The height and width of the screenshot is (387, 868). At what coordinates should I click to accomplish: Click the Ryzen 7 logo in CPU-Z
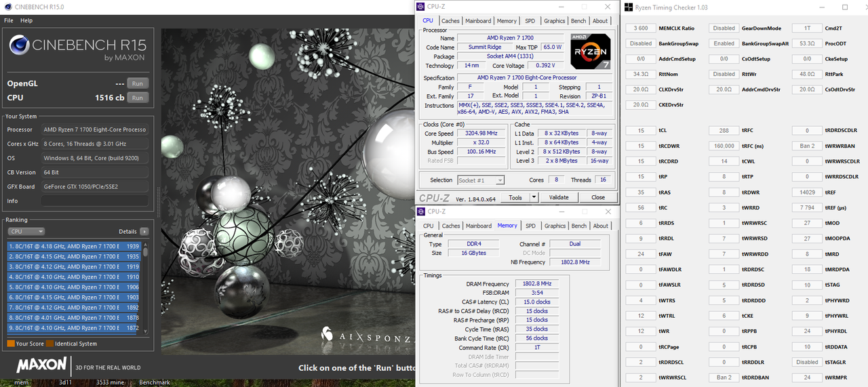coord(590,52)
